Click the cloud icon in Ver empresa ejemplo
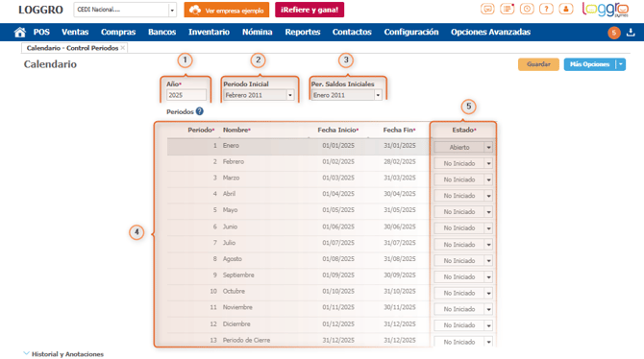Viewport: 644px width, 359px height. [x=195, y=10]
